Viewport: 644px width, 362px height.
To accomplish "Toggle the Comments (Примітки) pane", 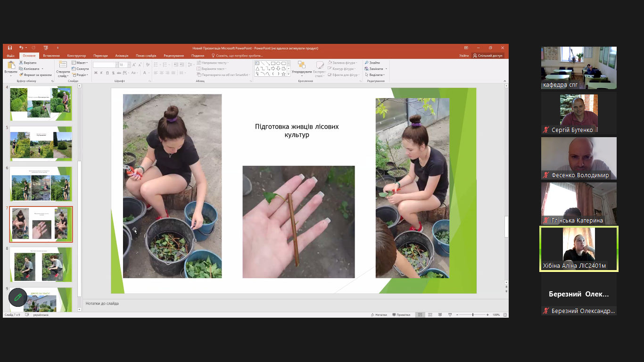I will click(x=401, y=315).
